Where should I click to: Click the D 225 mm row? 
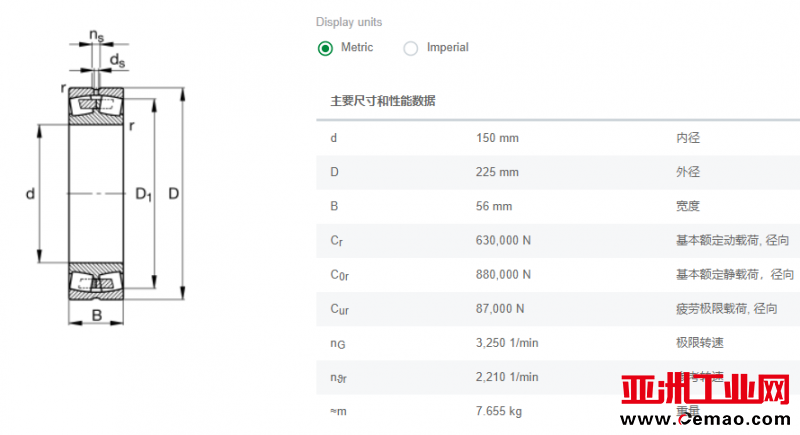tap(558, 172)
